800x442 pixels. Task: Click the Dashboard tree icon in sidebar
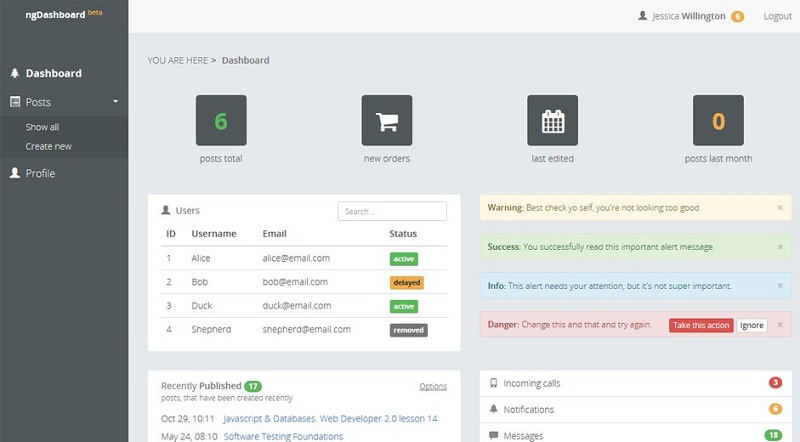[x=15, y=73]
